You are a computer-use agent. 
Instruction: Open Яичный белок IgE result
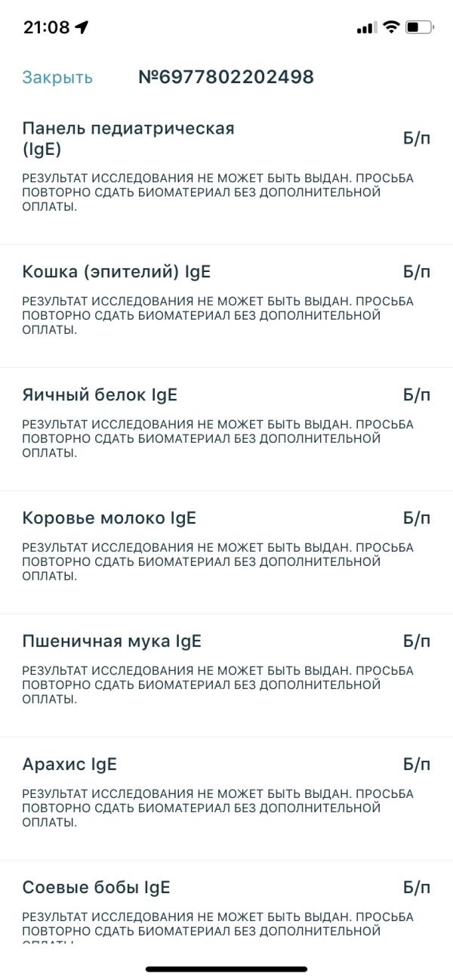pyautogui.click(x=226, y=429)
